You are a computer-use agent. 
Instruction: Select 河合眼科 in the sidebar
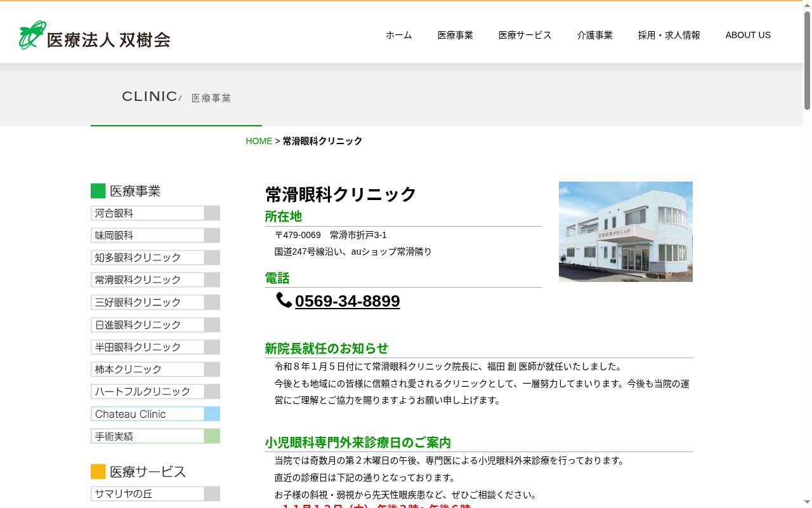[155, 213]
